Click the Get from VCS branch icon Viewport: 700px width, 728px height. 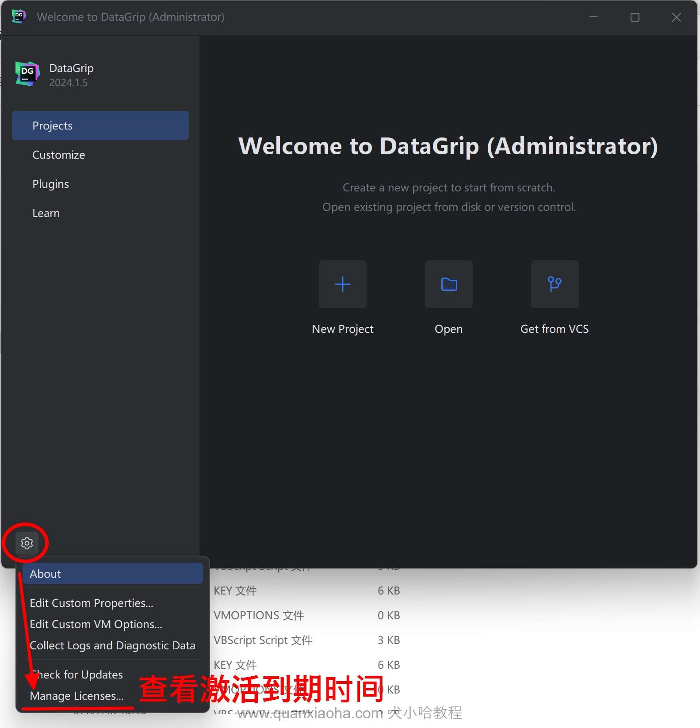point(555,284)
